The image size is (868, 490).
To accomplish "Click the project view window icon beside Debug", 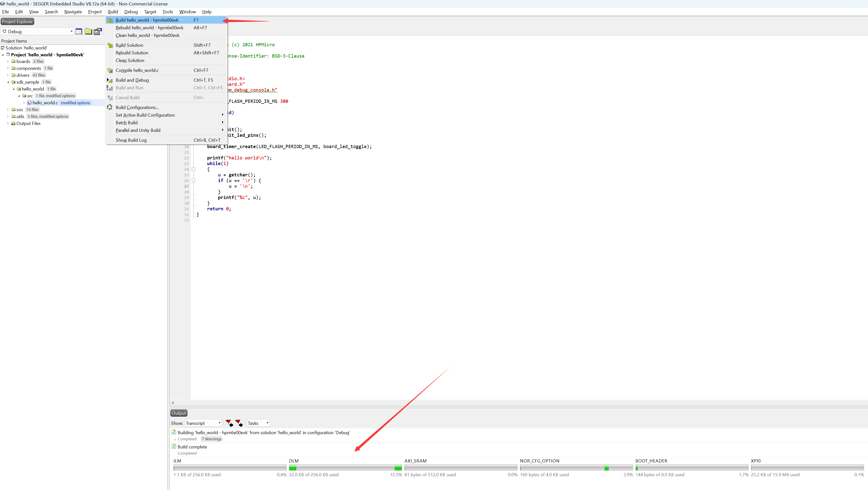I will 79,31.
